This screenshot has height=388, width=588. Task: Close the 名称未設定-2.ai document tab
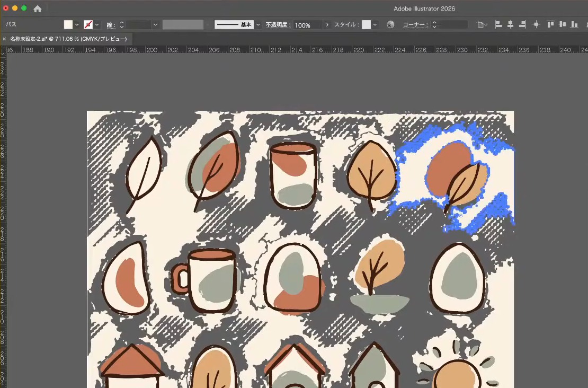[x=4, y=39]
